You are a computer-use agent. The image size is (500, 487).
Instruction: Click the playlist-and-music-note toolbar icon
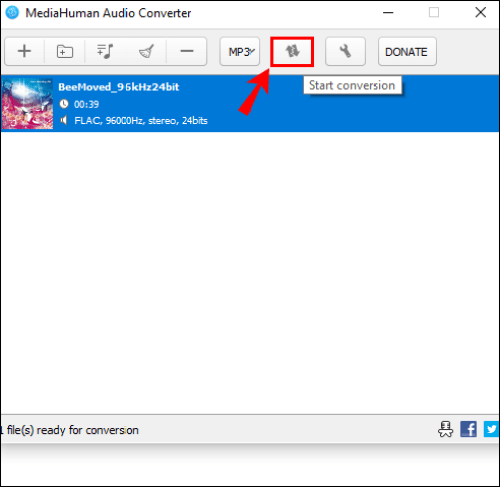(x=105, y=52)
